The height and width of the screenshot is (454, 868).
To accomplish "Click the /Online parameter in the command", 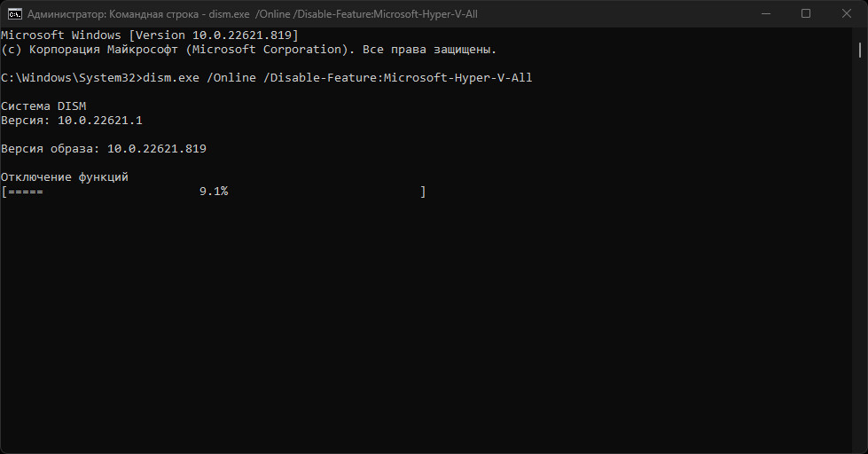I will 231,77.
